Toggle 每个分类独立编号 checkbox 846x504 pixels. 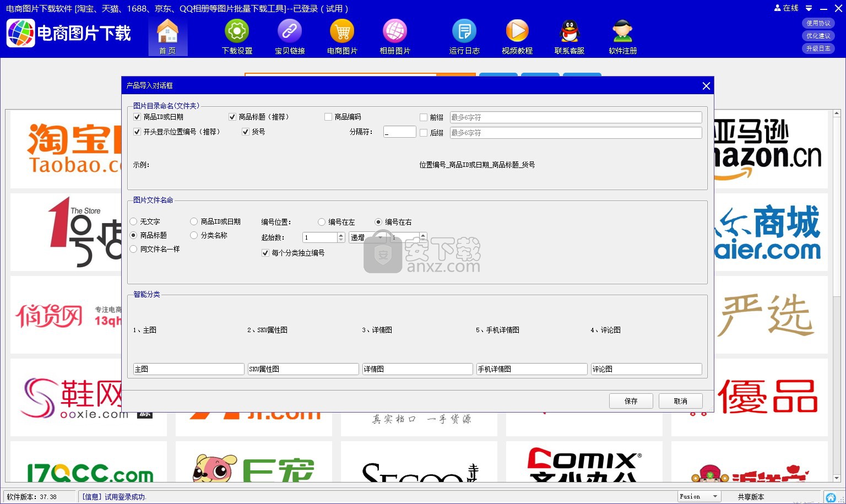pyautogui.click(x=265, y=253)
